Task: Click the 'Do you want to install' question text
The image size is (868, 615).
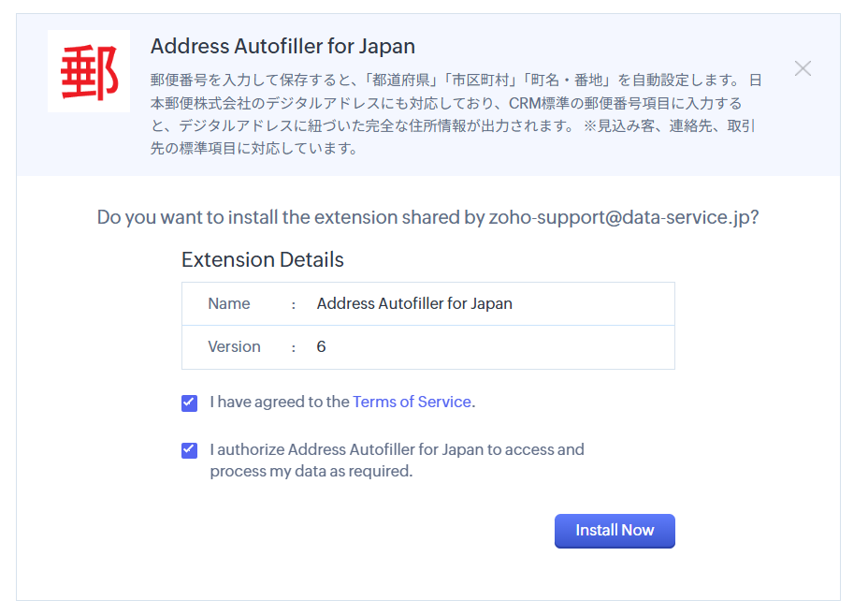Action: pos(427,217)
